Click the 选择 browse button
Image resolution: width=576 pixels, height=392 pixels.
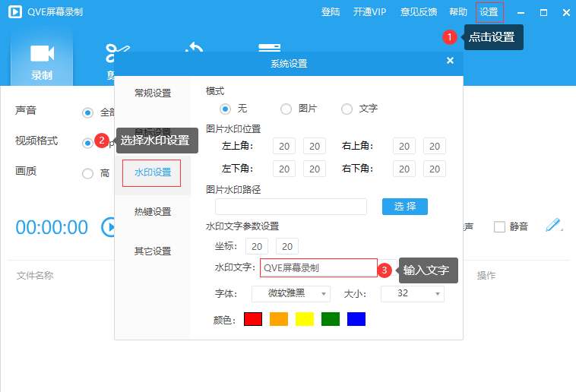pos(405,207)
